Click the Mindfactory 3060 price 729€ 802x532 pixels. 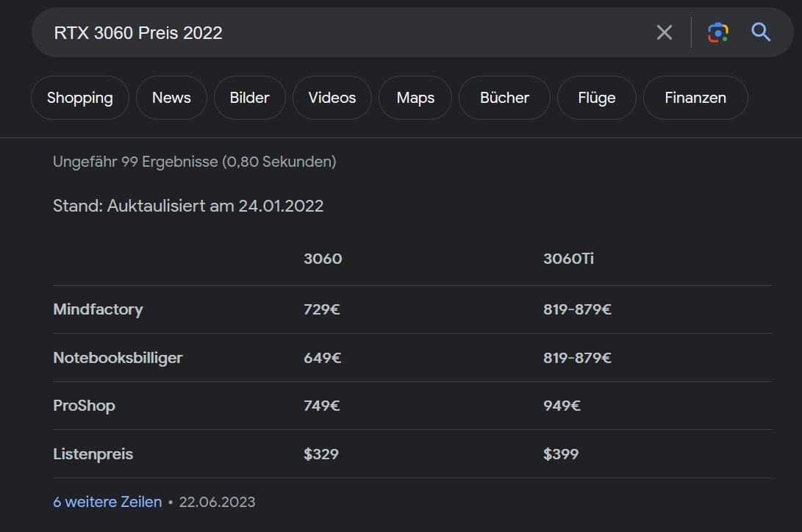pyautogui.click(x=322, y=309)
